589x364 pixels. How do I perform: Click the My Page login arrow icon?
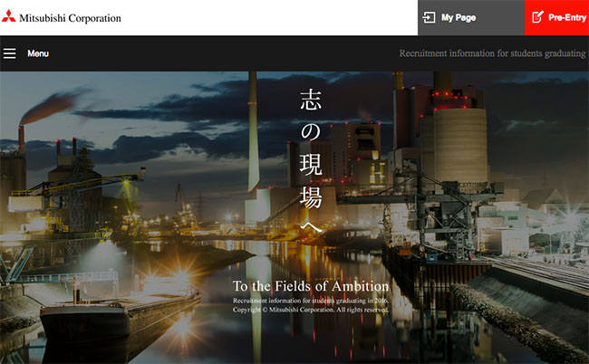pyautogui.click(x=429, y=17)
